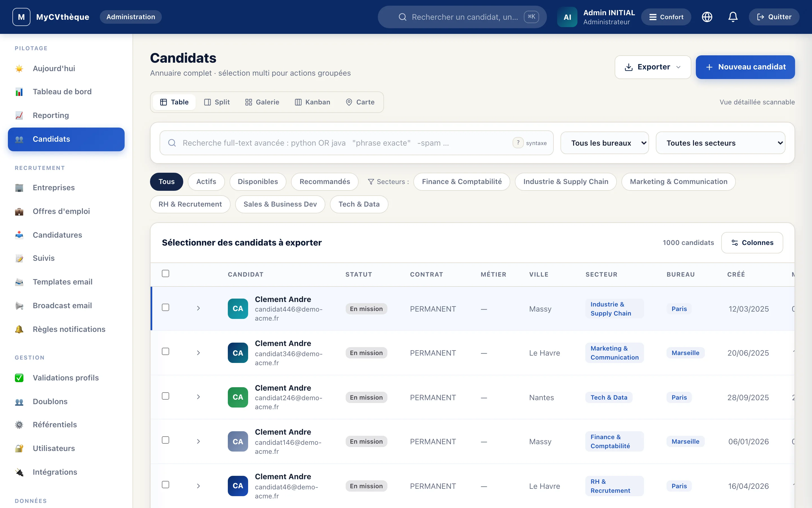The image size is (812, 508).
Task: Expand the candidat46 row chevron
Action: (198, 486)
